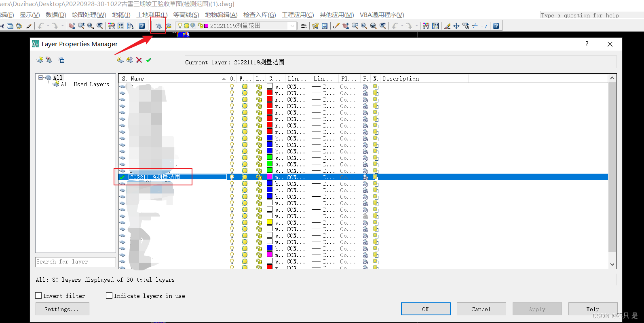Click the New Property Filter icon
Viewport: 644px width, 323px height.
tap(40, 60)
